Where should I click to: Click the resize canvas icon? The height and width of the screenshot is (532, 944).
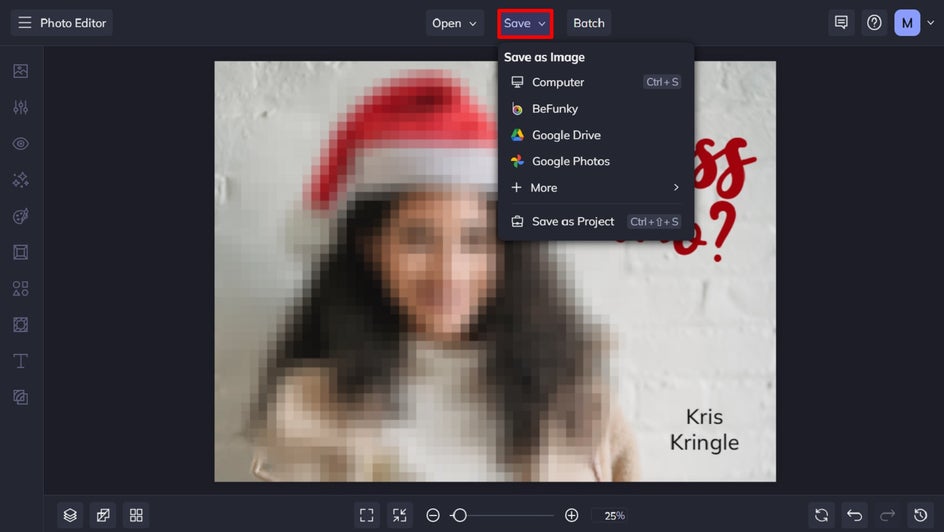[x=103, y=515]
